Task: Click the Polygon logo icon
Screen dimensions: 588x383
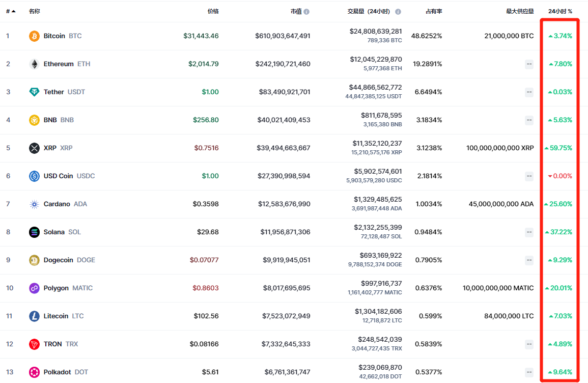Action: (x=34, y=288)
